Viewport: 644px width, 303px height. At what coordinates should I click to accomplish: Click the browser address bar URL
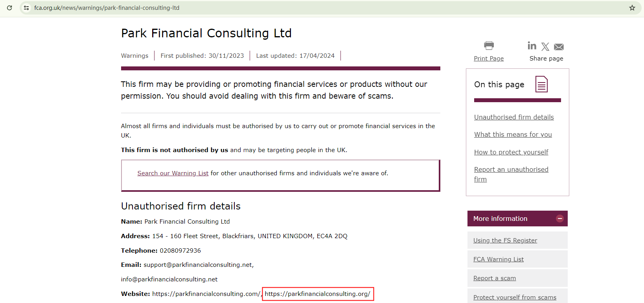107,8
